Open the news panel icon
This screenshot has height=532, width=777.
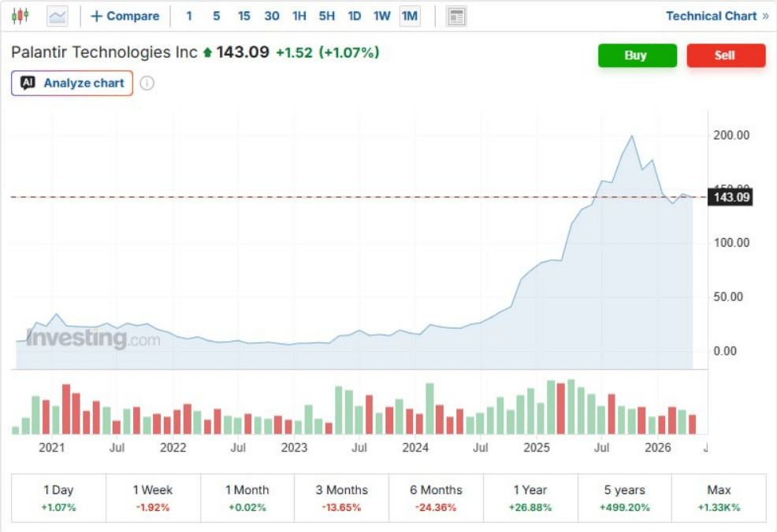pos(455,16)
